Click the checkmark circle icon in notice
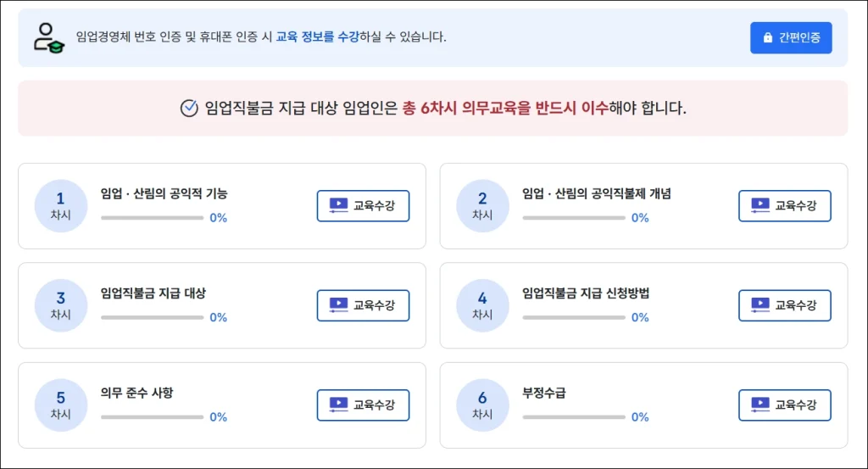Viewport: 868px width, 469px height. pyautogui.click(x=189, y=109)
